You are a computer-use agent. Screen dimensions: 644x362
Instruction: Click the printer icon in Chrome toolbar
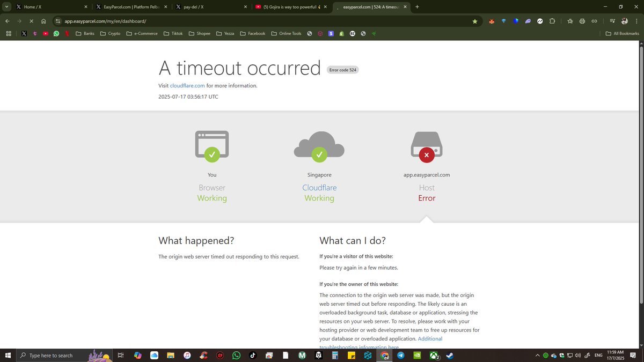582,21
